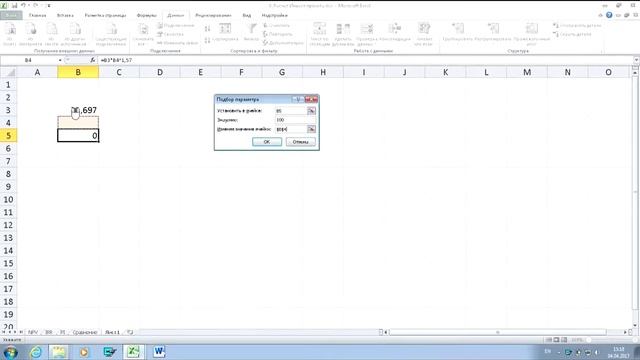Open Word from the taskbar
640x360 pixels.
click(x=159, y=352)
